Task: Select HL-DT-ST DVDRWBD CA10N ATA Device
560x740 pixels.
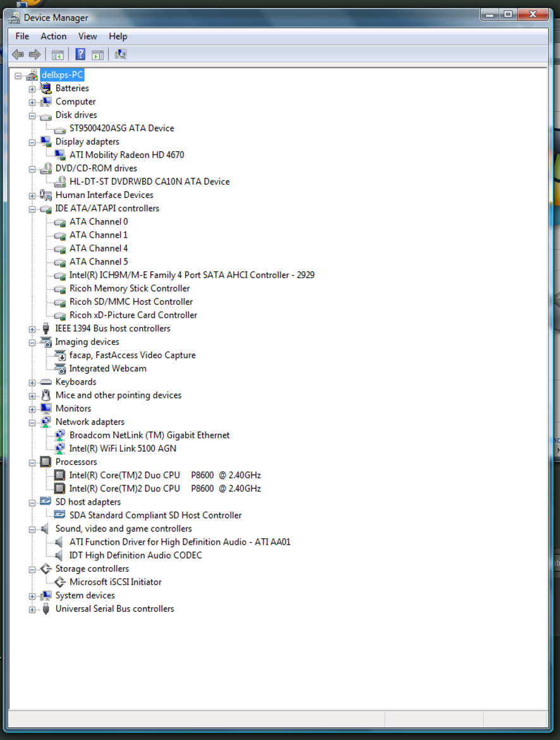Action: [150, 182]
